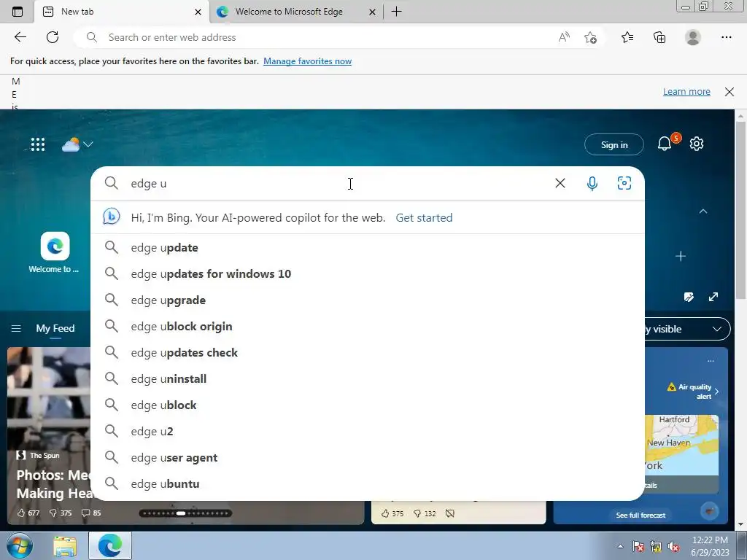
Task: Open weather card ellipsis options
Action: pyautogui.click(x=711, y=361)
